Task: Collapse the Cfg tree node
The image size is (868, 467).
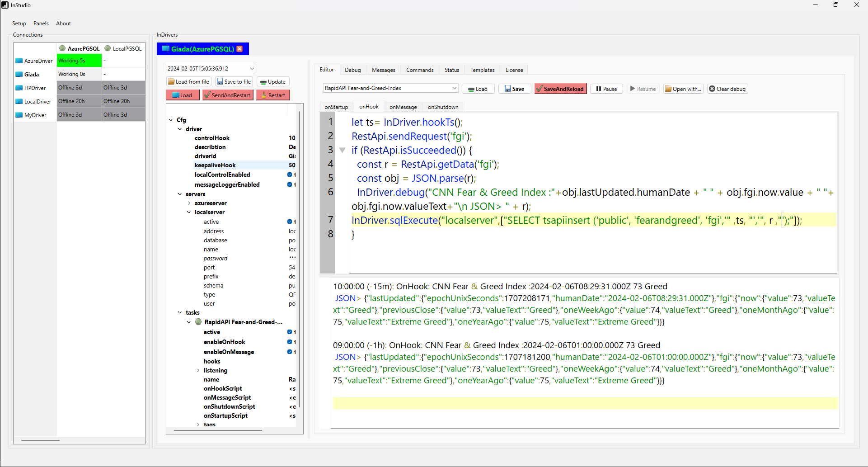Action: (171, 120)
